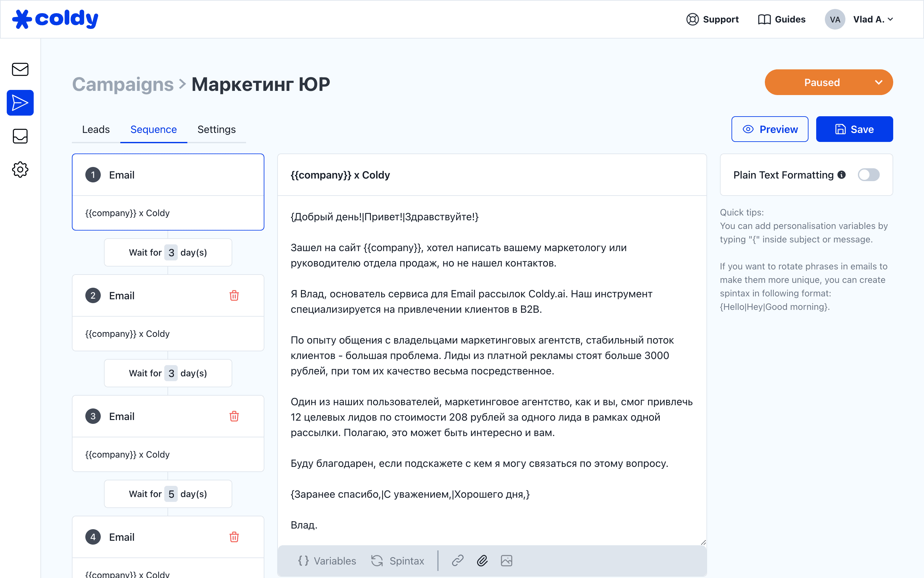Click the step 1 subject preview text

(x=127, y=213)
